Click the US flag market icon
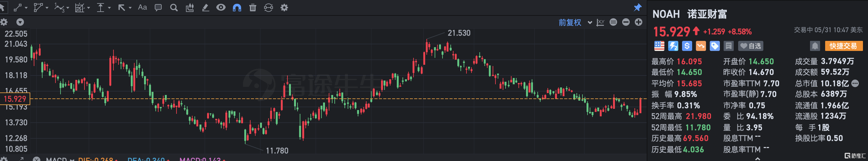This screenshot has height=161, width=868. 659,46
